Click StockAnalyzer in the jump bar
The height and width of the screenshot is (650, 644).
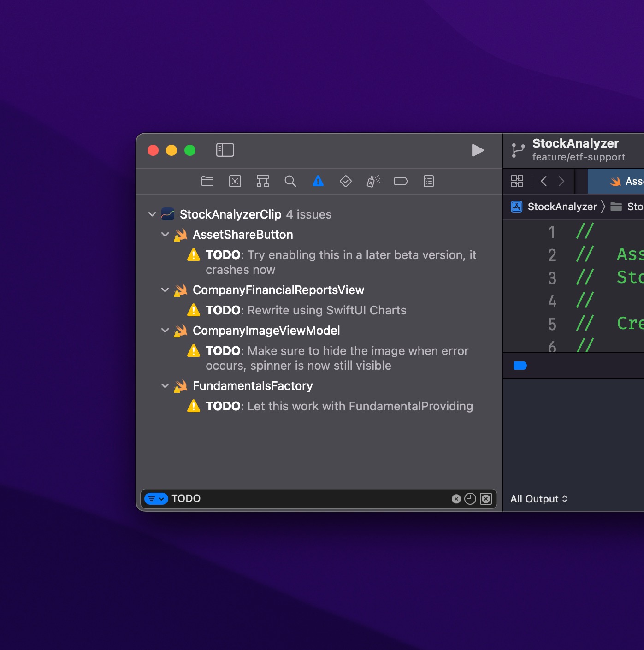pyautogui.click(x=554, y=207)
